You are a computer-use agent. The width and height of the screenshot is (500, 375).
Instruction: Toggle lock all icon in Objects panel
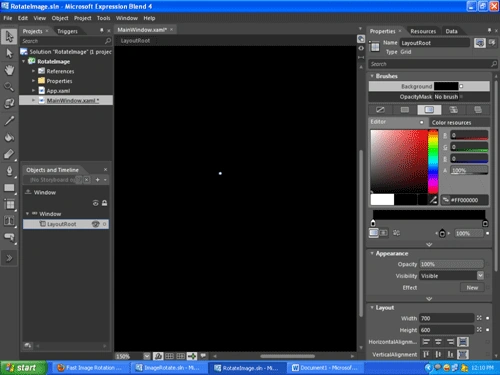[104, 203]
